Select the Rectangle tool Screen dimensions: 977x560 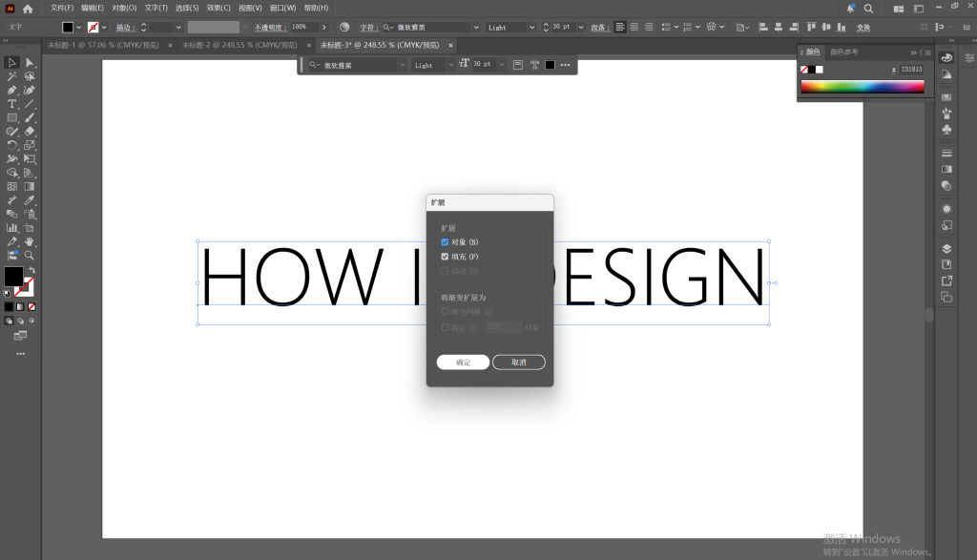pyautogui.click(x=11, y=117)
